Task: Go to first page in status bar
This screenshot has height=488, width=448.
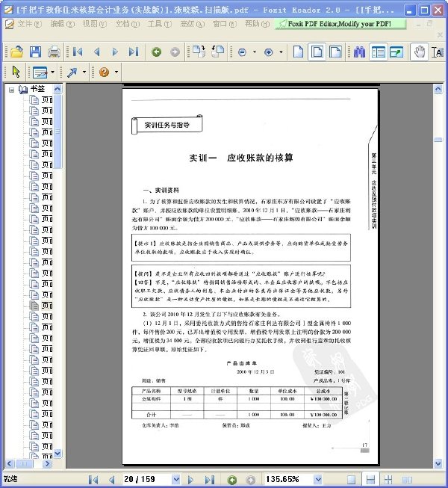Action: 93,480
